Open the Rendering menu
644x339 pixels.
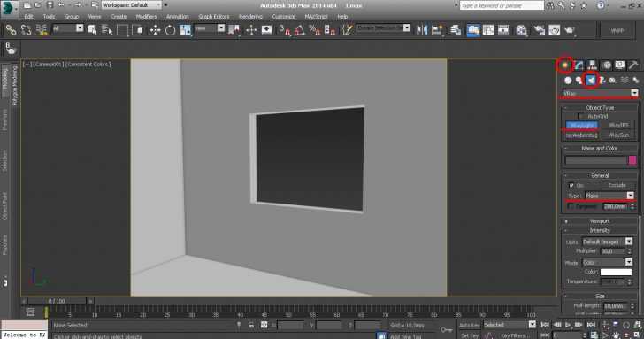pos(250,17)
